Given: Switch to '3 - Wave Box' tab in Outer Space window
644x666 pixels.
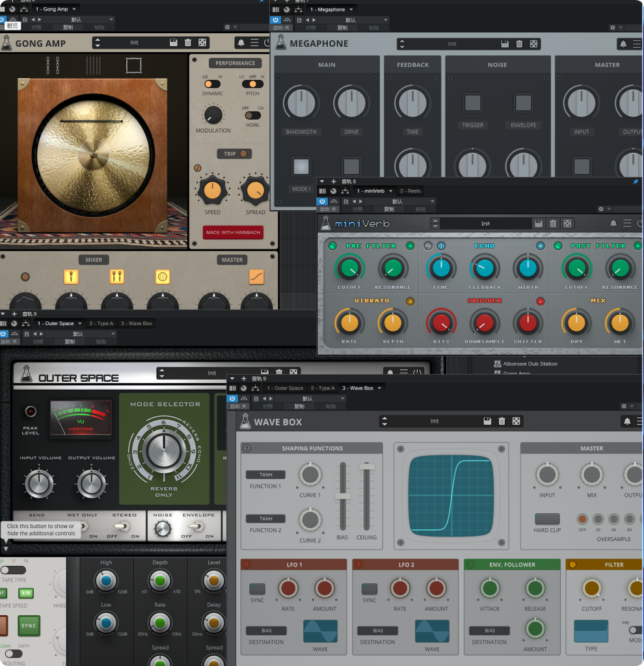Looking at the screenshot, I should [136, 323].
